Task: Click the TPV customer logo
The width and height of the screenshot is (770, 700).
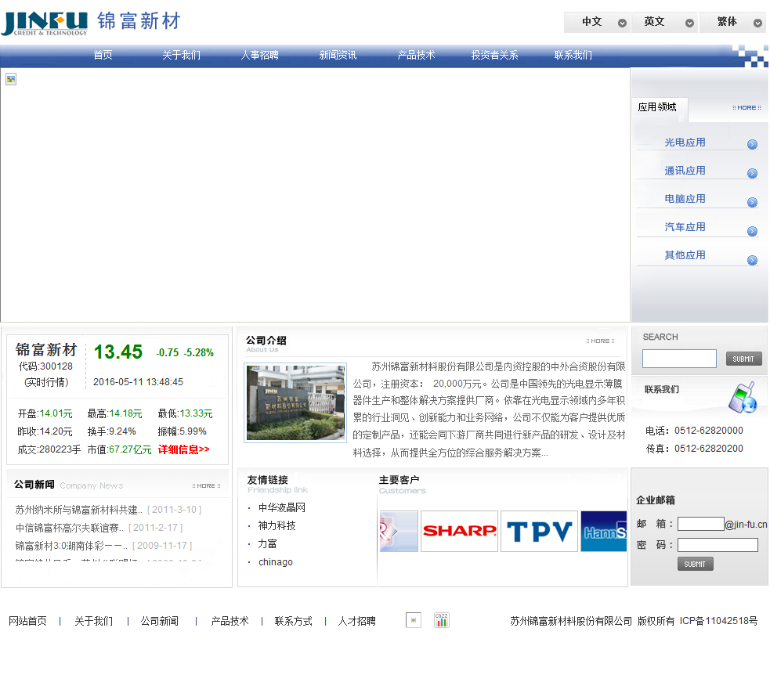Action: 539,532
